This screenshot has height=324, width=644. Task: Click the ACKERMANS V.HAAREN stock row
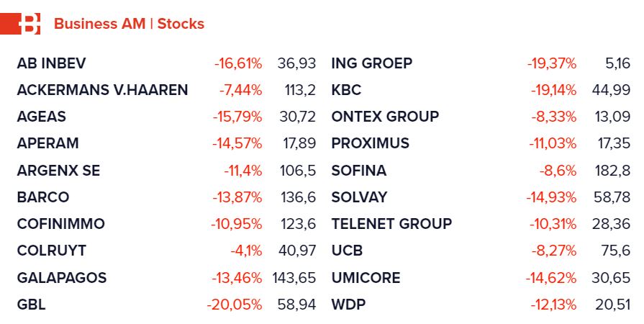click(102, 90)
